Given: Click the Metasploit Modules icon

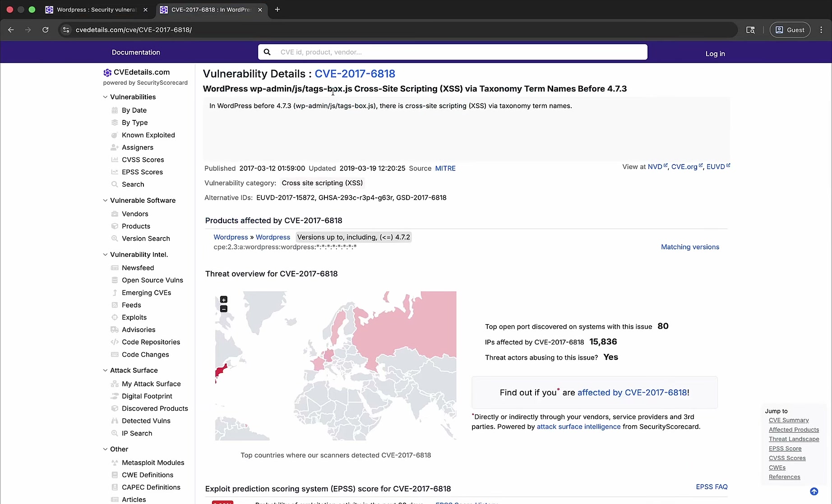Looking at the screenshot, I should click(x=115, y=463).
